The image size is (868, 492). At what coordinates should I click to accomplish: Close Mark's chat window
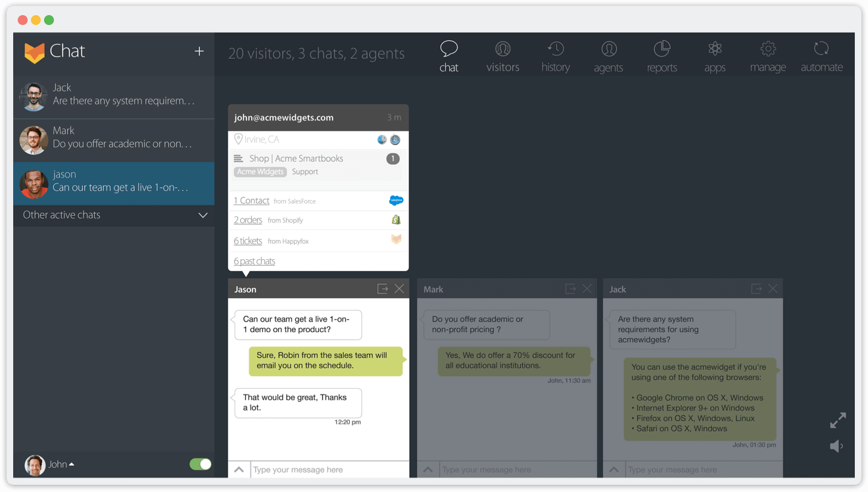587,289
